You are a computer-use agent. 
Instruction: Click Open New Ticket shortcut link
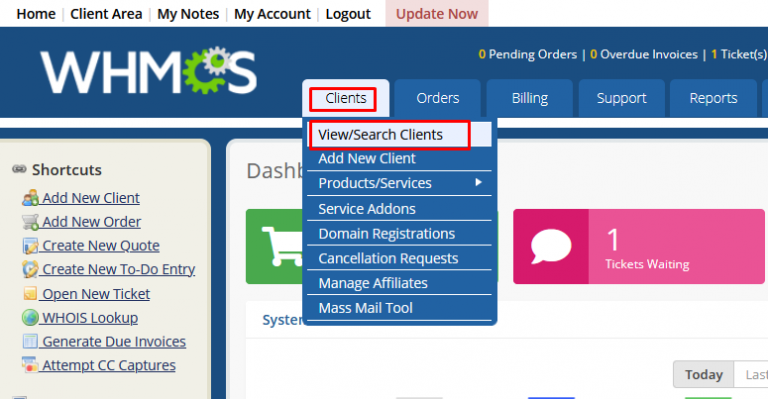96,294
